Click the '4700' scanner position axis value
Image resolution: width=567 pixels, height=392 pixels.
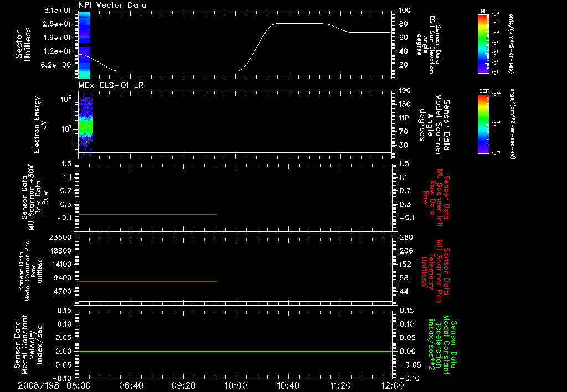pos(62,291)
